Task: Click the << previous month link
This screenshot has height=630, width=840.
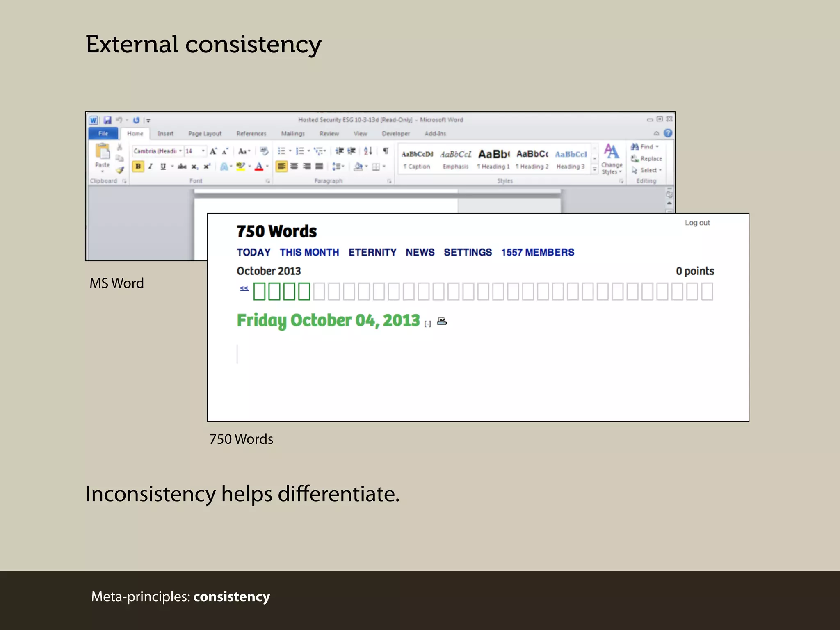Action: point(244,288)
